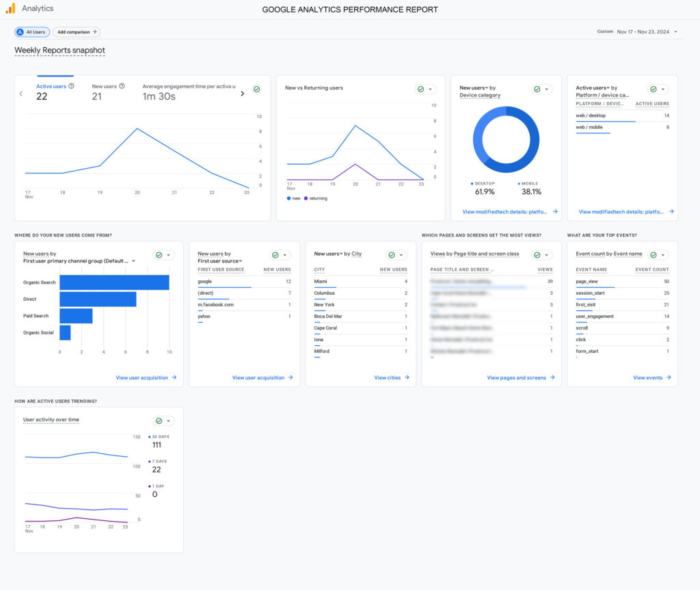The height and width of the screenshot is (590, 700).
Task: Open dropdown arrow on New users by City card
Action: point(401,255)
